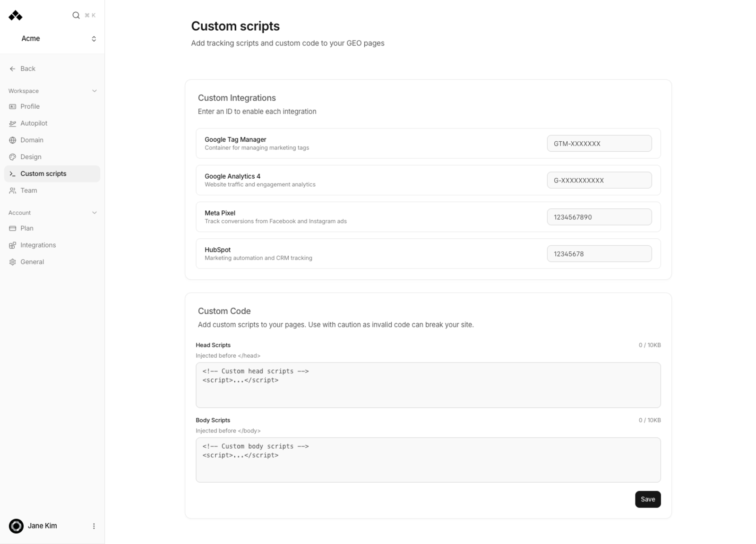
Task: Click the Head Scripts label
Action: (213, 345)
